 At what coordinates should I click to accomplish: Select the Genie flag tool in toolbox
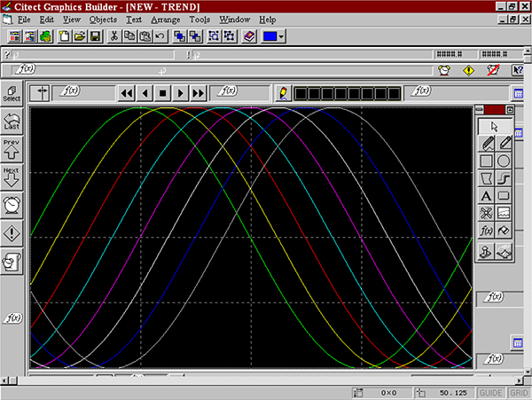point(505,231)
